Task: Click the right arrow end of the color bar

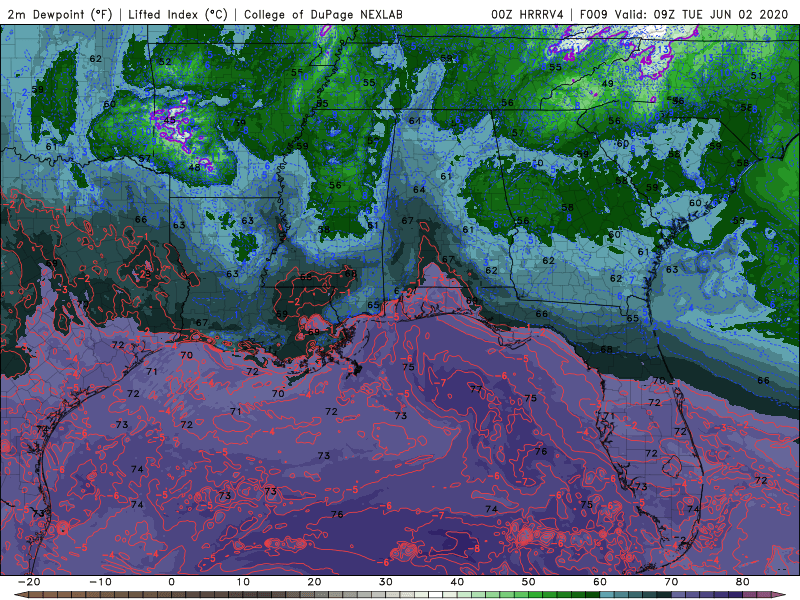Action: click(781, 595)
